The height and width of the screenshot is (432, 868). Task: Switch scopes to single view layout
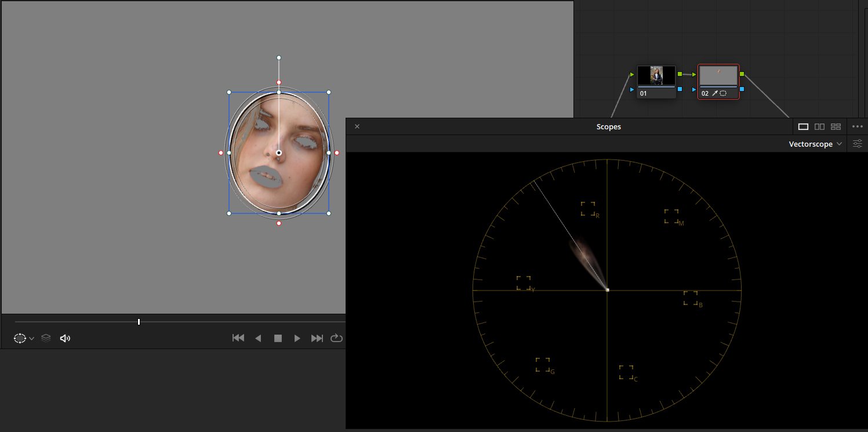tap(803, 126)
